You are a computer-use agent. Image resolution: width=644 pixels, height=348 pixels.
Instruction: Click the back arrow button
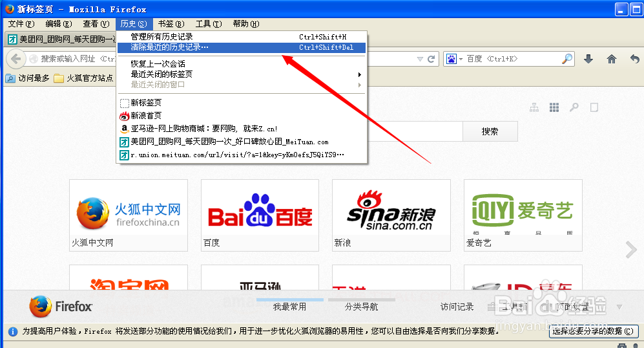16,59
